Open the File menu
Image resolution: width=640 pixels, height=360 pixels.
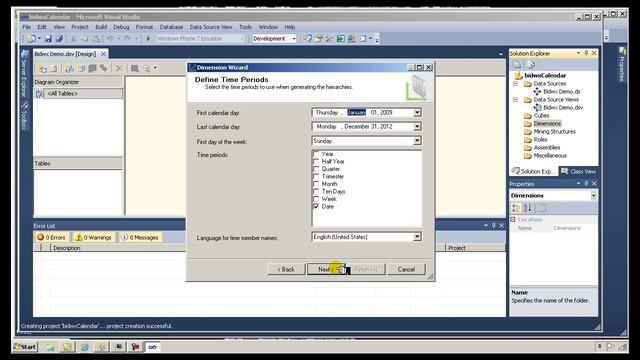point(27,27)
